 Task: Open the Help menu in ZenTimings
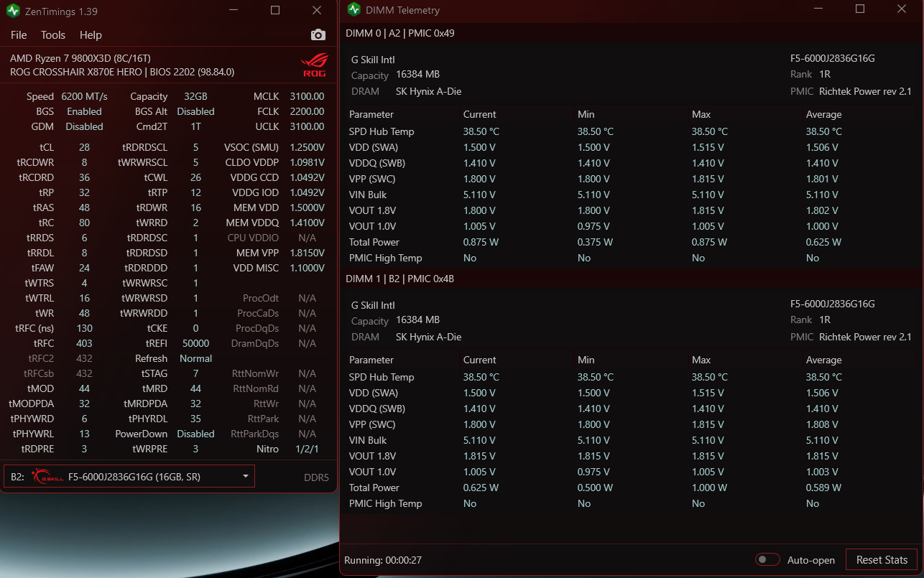coord(91,35)
